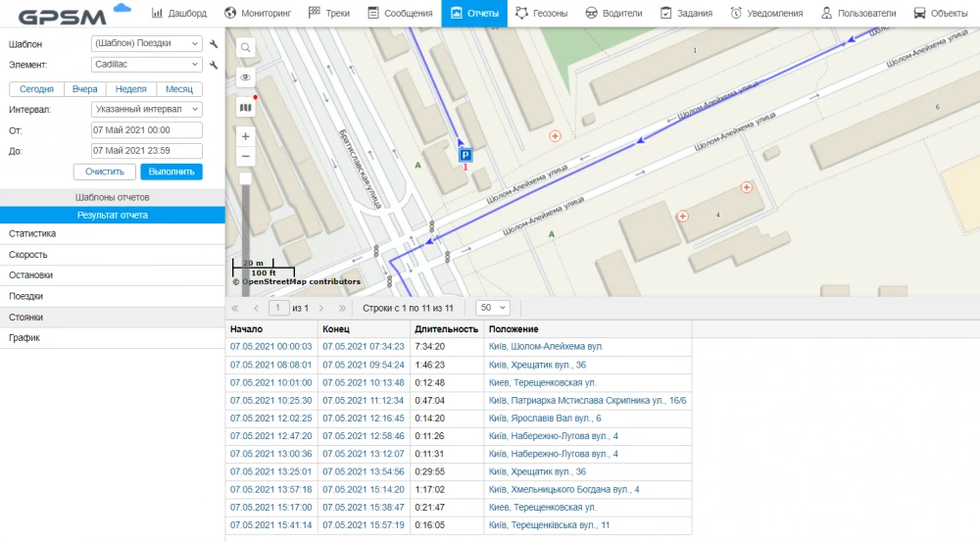Open the Київ, Ярославів Вал вул., 6 link
This screenshot has width=980, height=543.
click(544, 418)
